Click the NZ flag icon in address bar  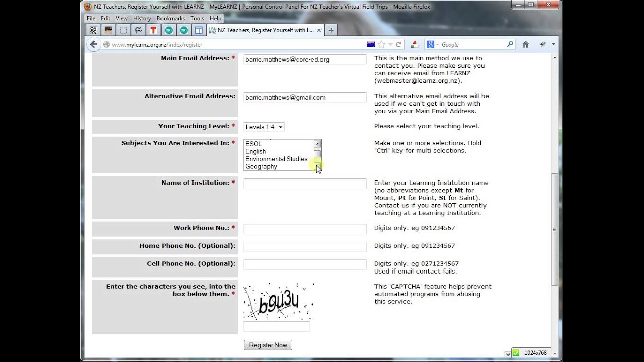(x=371, y=44)
